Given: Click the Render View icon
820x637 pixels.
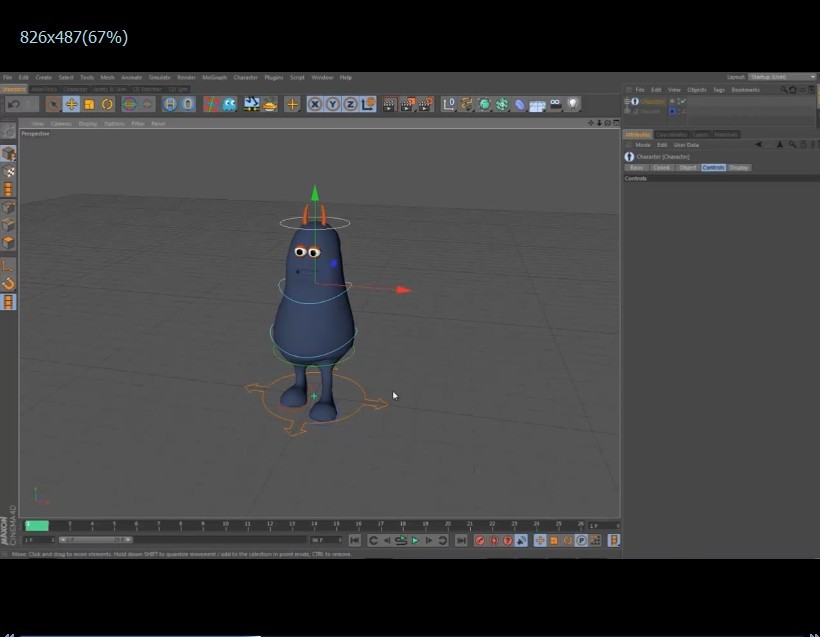Looking at the screenshot, I should coord(388,103).
